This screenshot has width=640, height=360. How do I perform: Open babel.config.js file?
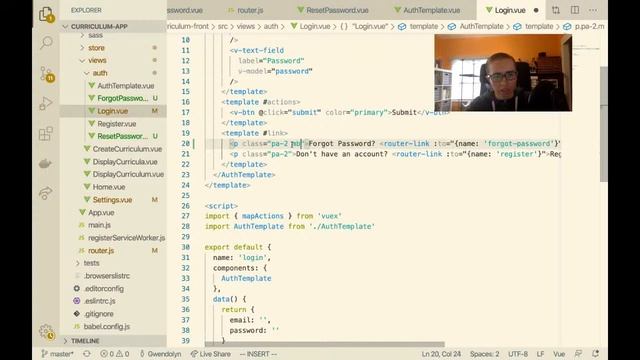(x=107, y=327)
